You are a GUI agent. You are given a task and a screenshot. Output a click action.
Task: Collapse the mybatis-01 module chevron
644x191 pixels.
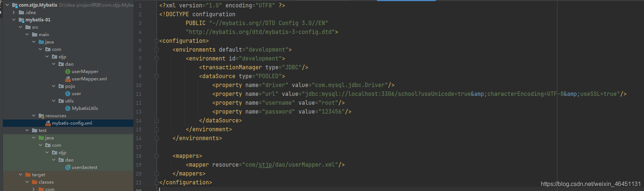[x=14, y=20]
